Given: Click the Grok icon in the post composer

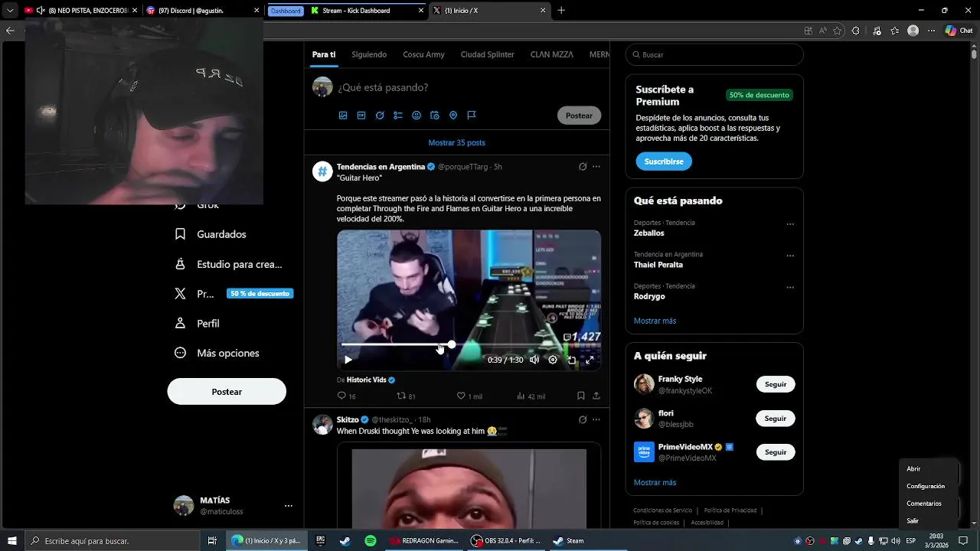Looking at the screenshot, I should tap(380, 116).
